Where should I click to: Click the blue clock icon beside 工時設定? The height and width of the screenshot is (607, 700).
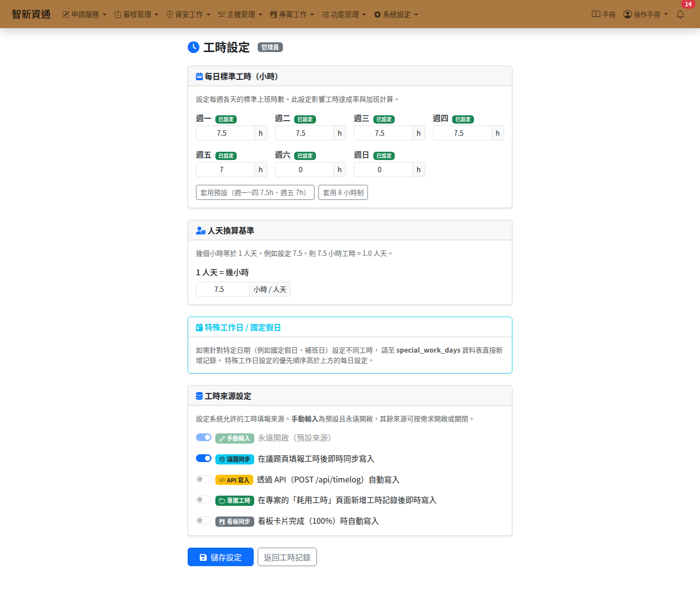[193, 47]
